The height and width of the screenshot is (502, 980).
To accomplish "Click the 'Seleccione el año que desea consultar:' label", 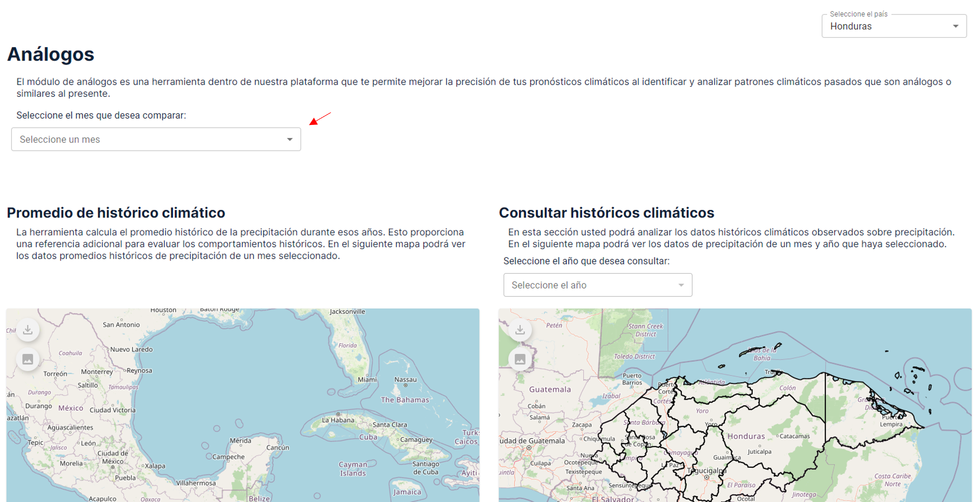I will (586, 261).
